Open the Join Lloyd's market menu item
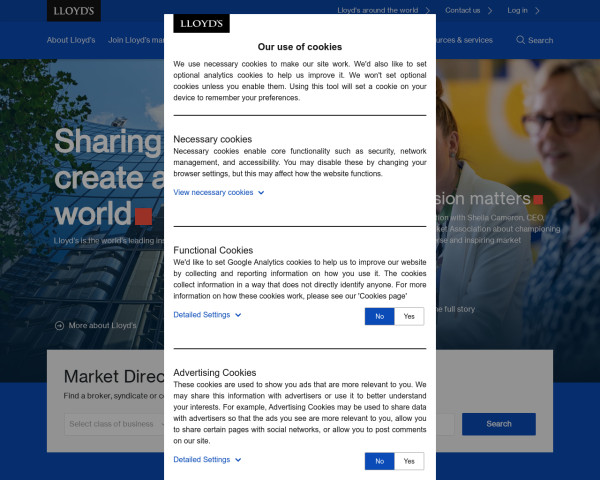600x480 pixels. 136,40
